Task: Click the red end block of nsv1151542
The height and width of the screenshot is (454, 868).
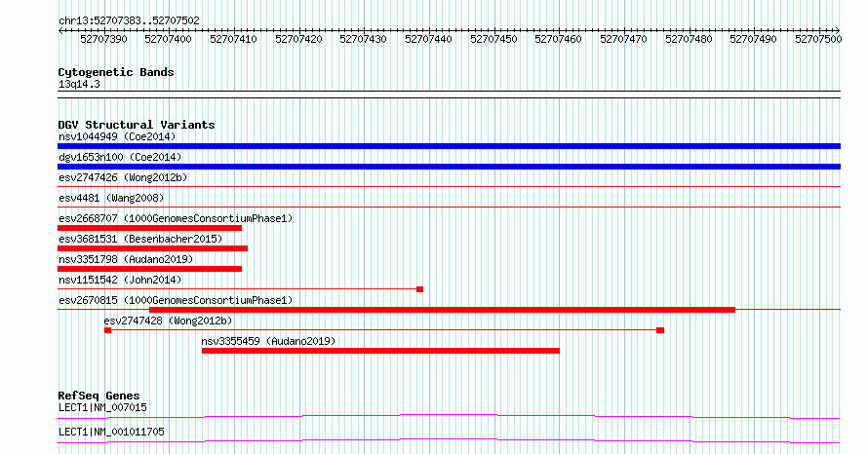Action: (x=420, y=289)
